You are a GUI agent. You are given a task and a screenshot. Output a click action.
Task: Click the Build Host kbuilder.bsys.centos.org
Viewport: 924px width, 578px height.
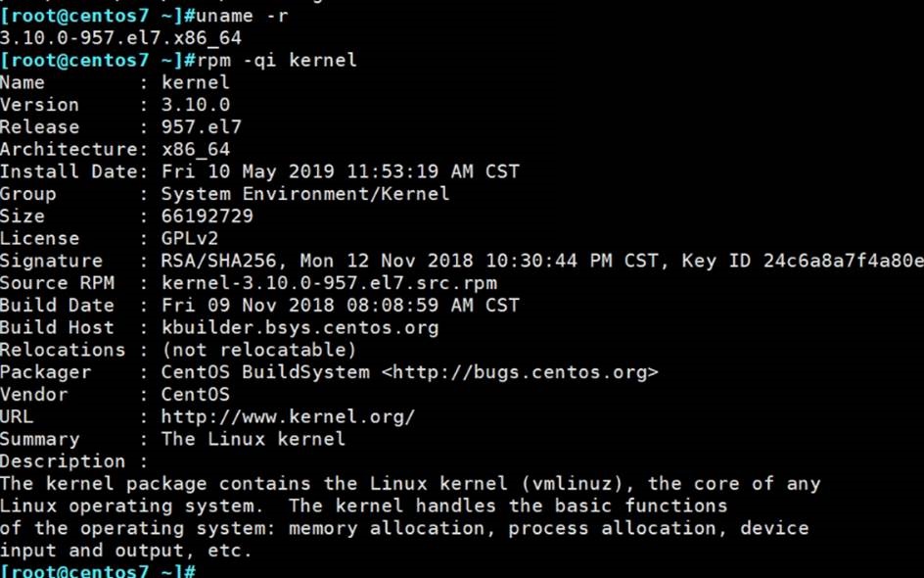point(300,327)
